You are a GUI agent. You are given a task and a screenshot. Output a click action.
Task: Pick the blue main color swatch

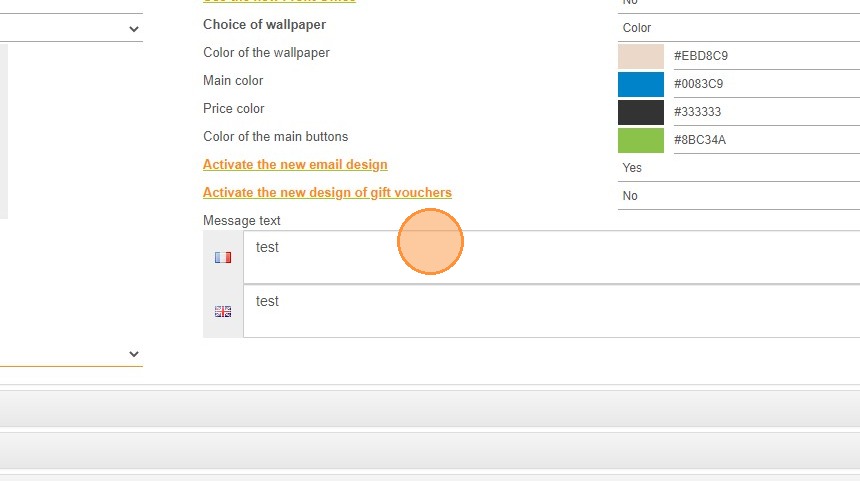(641, 84)
